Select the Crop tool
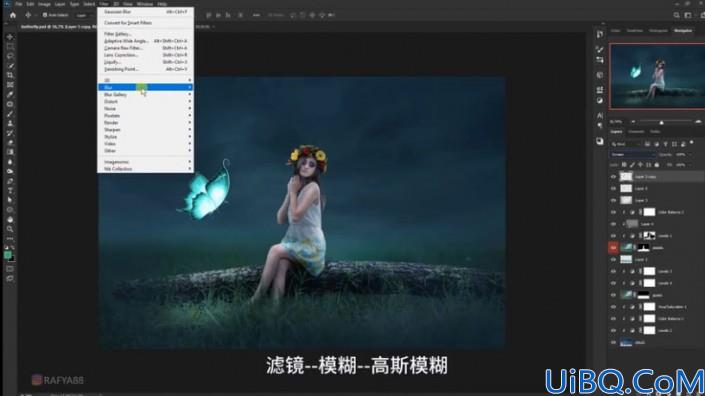Image resolution: width=705 pixels, height=396 pixels. [10, 75]
